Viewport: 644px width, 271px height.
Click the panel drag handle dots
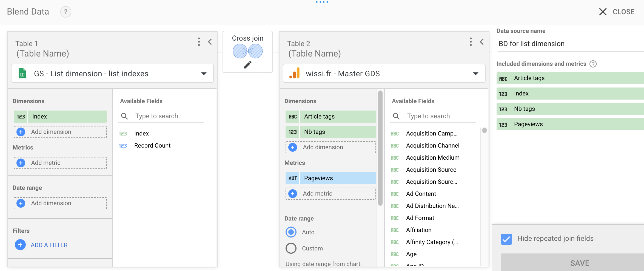point(322,2)
